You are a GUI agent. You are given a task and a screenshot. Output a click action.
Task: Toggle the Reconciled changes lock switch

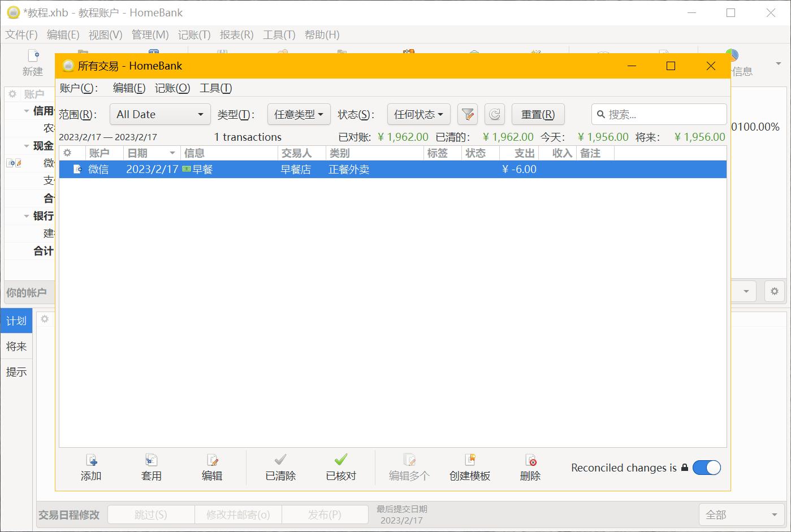pyautogui.click(x=706, y=468)
